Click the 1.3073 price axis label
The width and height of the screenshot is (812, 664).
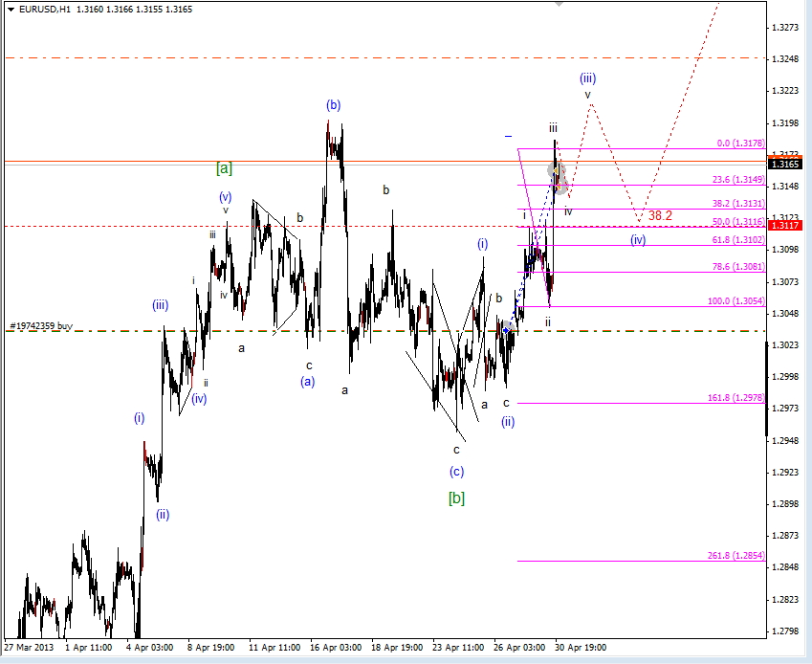pos(785,281)
